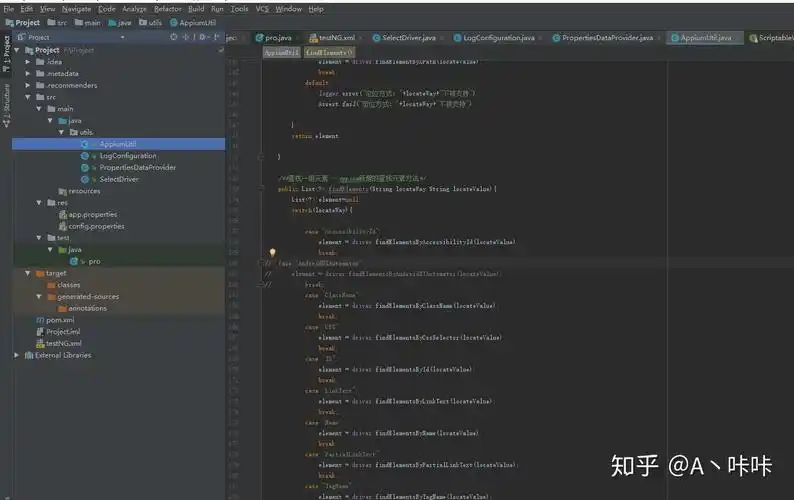
Task: Click the collapse all icon in Project panel
Action: [x=186, y=37]
